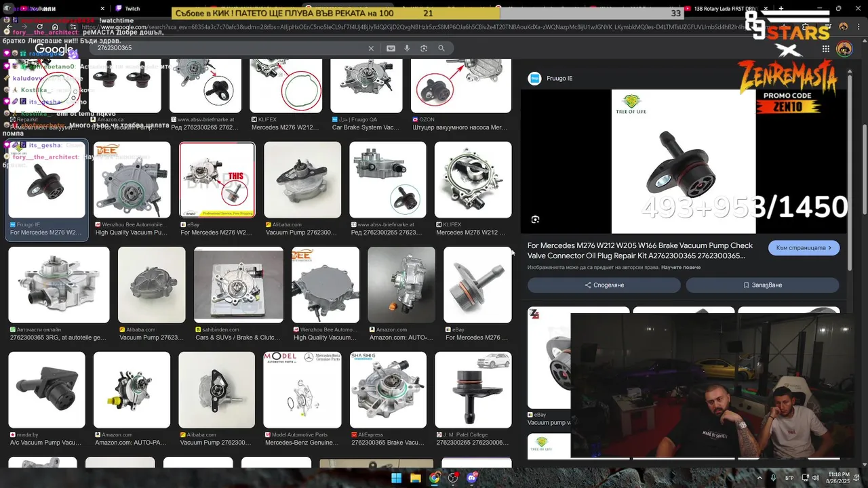Open the minda.by 'A/c Vacuum Pump' thumbnail
The height and width of the screenshot is (488, 868).
[x=47, y=390]
